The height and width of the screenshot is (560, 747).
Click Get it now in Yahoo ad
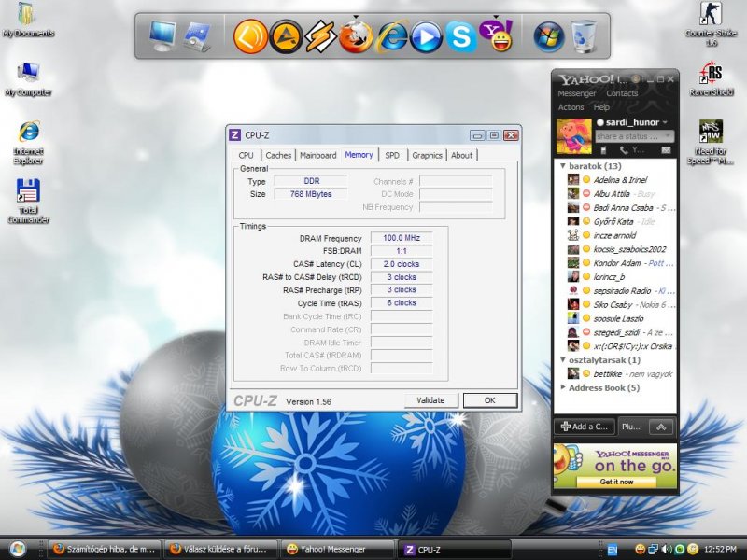(616, 482)
